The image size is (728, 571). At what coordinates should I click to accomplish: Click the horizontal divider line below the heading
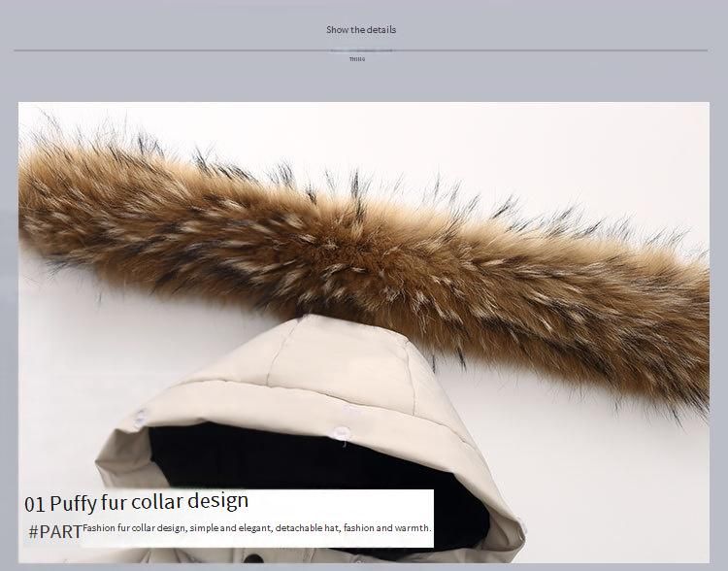194,50
